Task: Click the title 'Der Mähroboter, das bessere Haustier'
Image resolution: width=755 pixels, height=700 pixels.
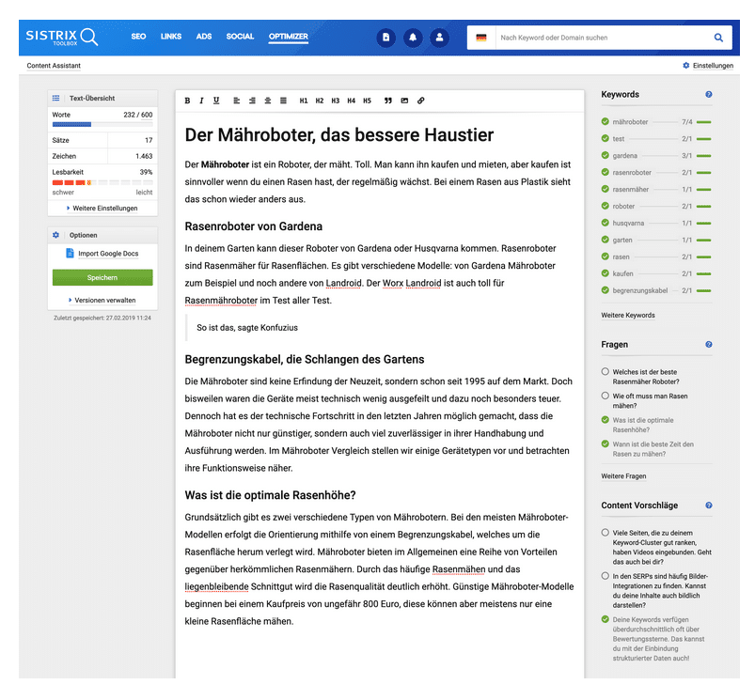Action: 339,134
